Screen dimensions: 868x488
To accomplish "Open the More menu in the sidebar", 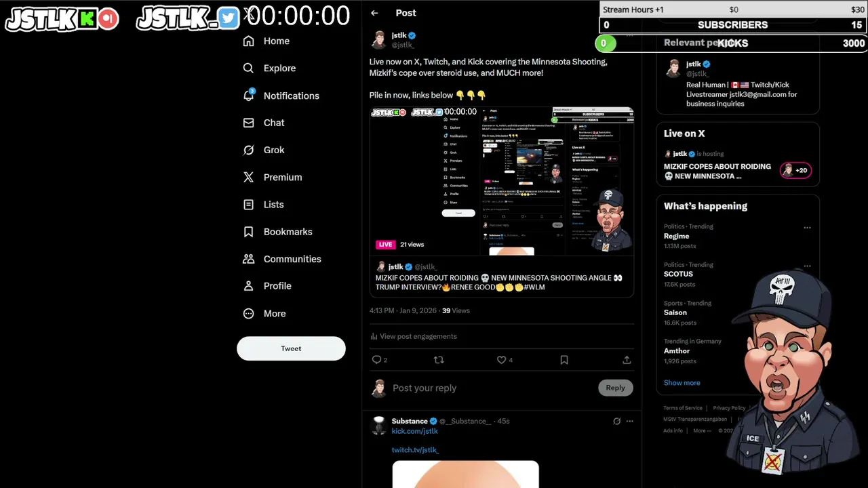I will point(264,313).
